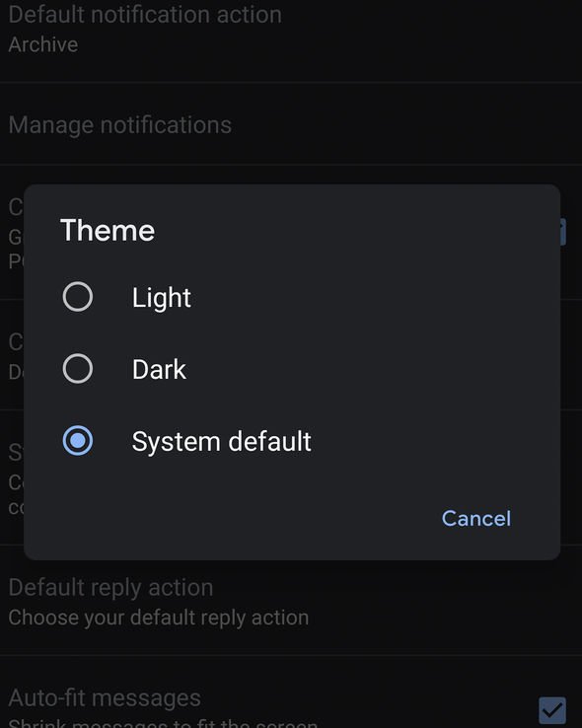Click the "Shrink messages to fit" description
582x728 pixels.
coord(163,723)
